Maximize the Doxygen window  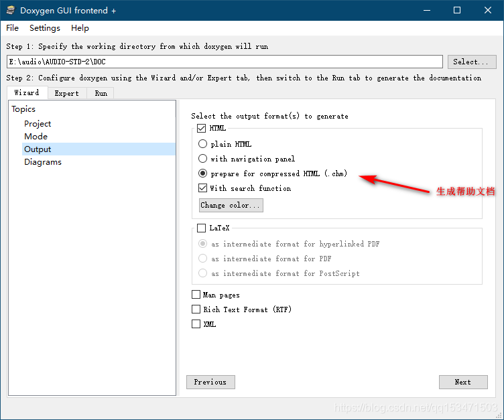point(457,10)
